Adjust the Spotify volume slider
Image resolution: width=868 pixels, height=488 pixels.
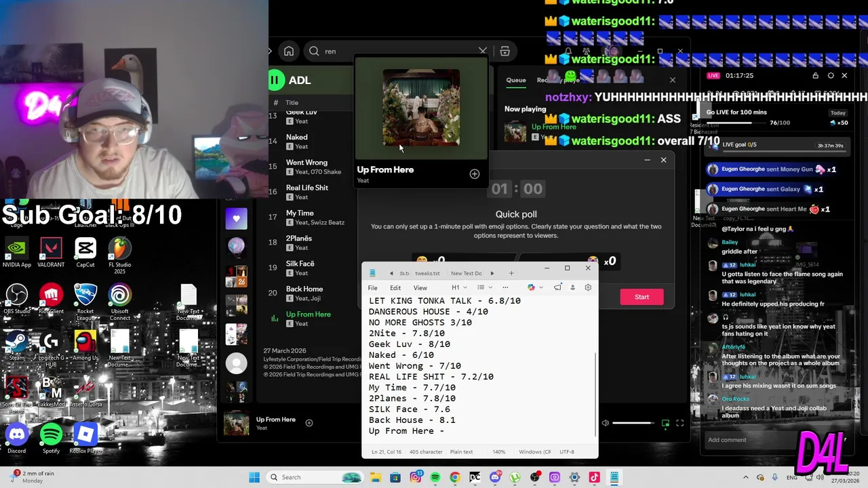pyautogui.click(x=633, y=423)
